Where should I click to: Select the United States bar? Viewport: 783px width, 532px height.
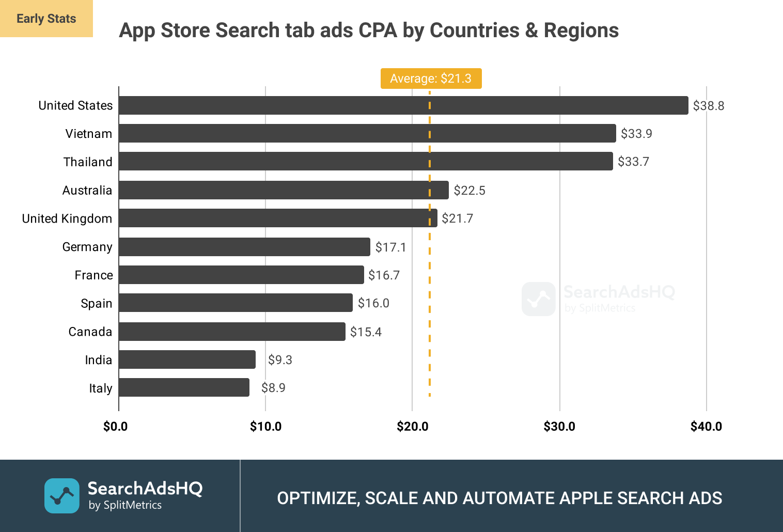point(403,105)
